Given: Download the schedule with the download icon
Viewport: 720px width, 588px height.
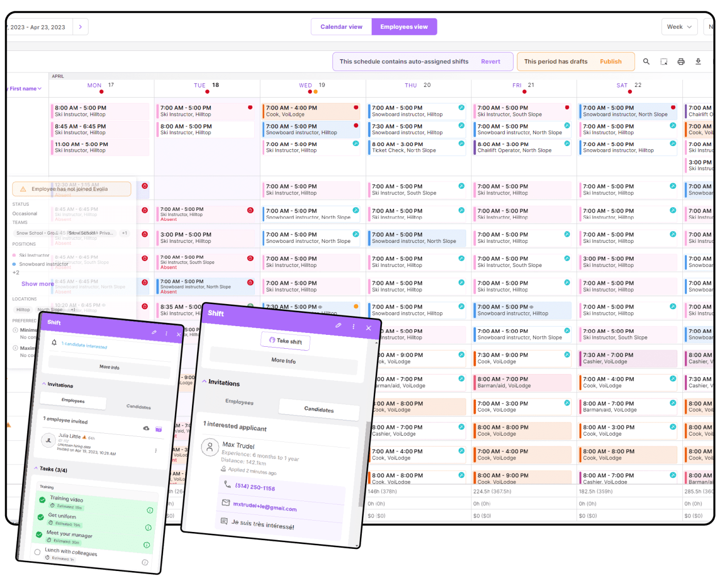Looking at the screenshot, I should click(x=698, y=62).
